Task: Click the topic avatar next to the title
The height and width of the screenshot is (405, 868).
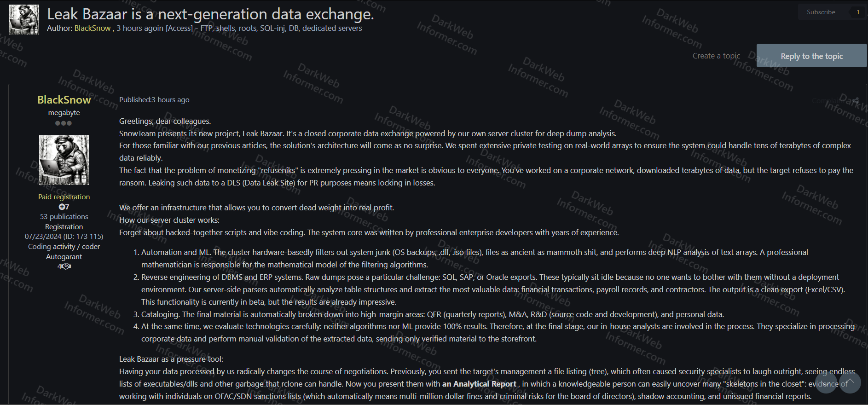Action: (23, 19)
